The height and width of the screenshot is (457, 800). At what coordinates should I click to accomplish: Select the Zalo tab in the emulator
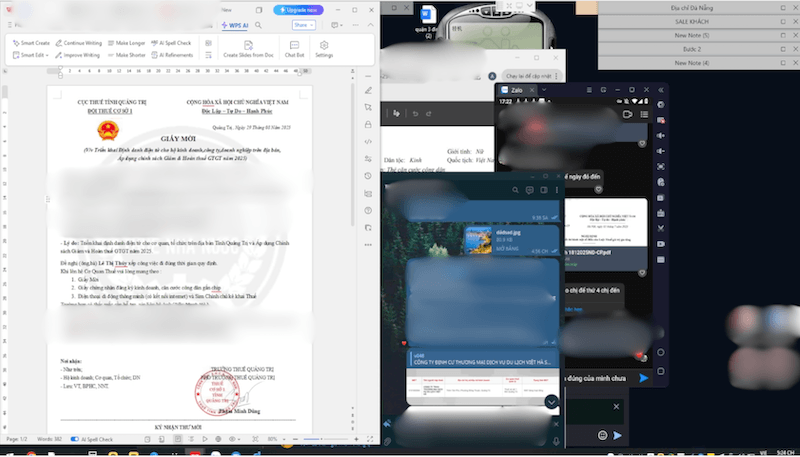point(516,89)
